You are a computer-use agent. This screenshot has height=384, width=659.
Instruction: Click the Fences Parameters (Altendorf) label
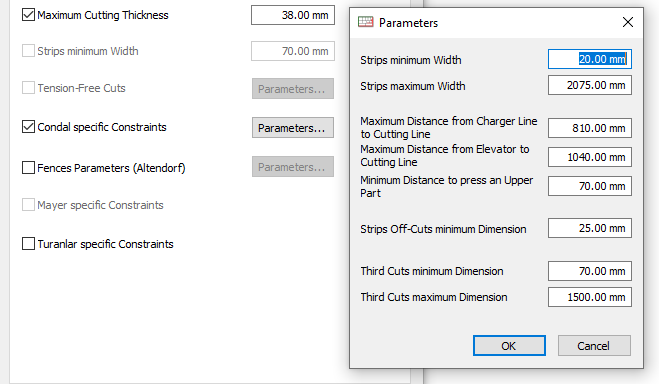[111, 168]
